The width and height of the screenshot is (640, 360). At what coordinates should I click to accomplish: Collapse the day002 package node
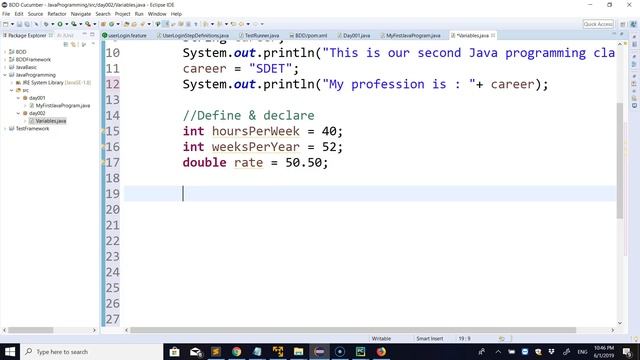[18, 113]
